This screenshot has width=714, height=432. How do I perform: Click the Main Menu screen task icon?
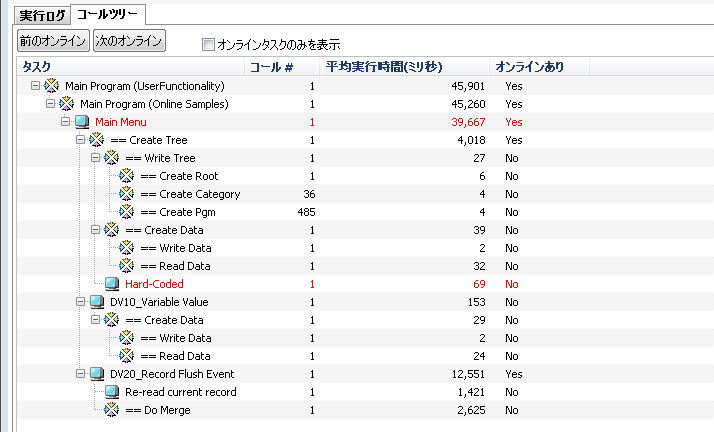tap(82, 122)
